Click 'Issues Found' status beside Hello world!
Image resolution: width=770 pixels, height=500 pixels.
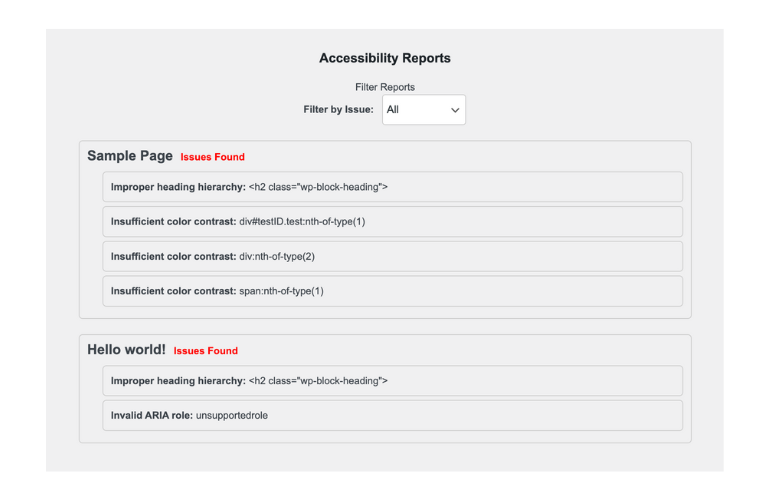(206, 351)
